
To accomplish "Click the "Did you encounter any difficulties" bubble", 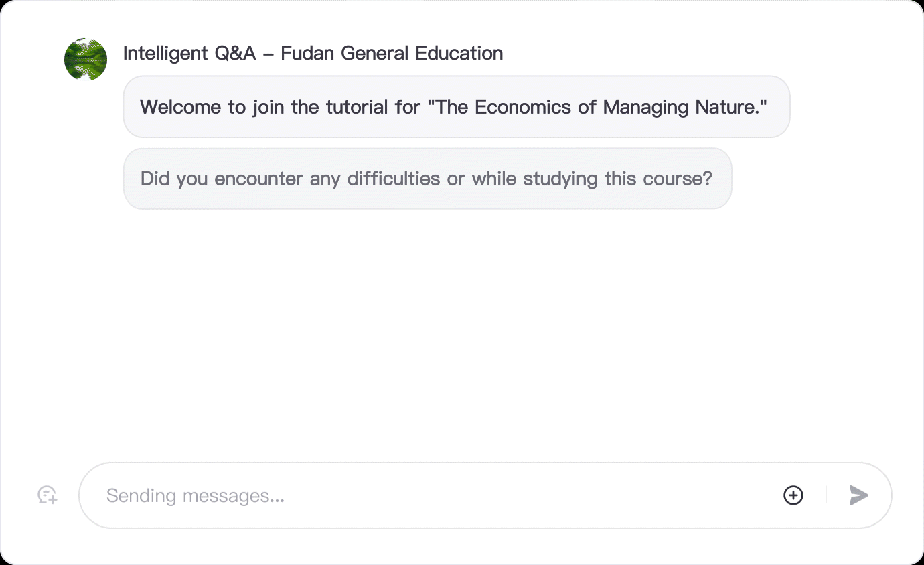I will click(427, 179).
